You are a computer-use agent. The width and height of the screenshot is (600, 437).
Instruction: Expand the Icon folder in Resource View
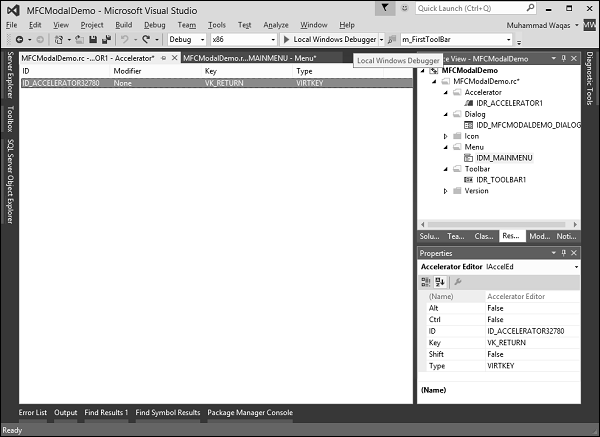(446, 136)
